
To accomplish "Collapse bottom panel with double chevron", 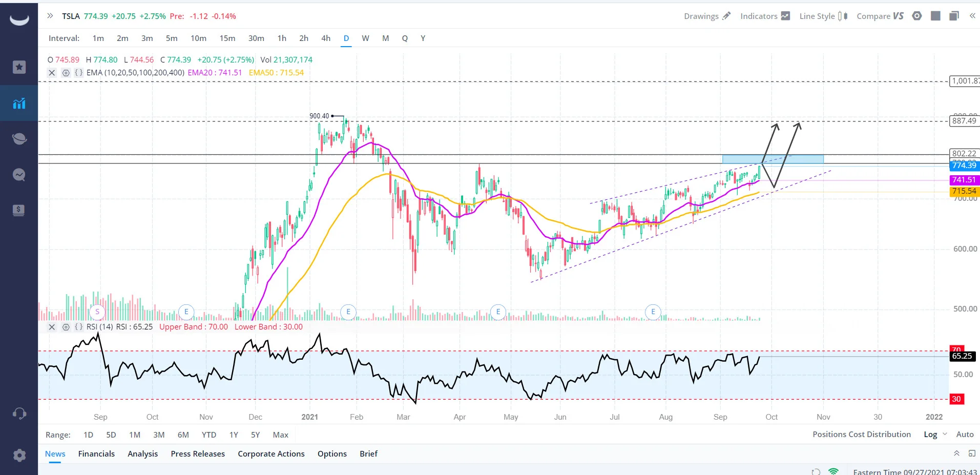I will click(x=956, y=453).
